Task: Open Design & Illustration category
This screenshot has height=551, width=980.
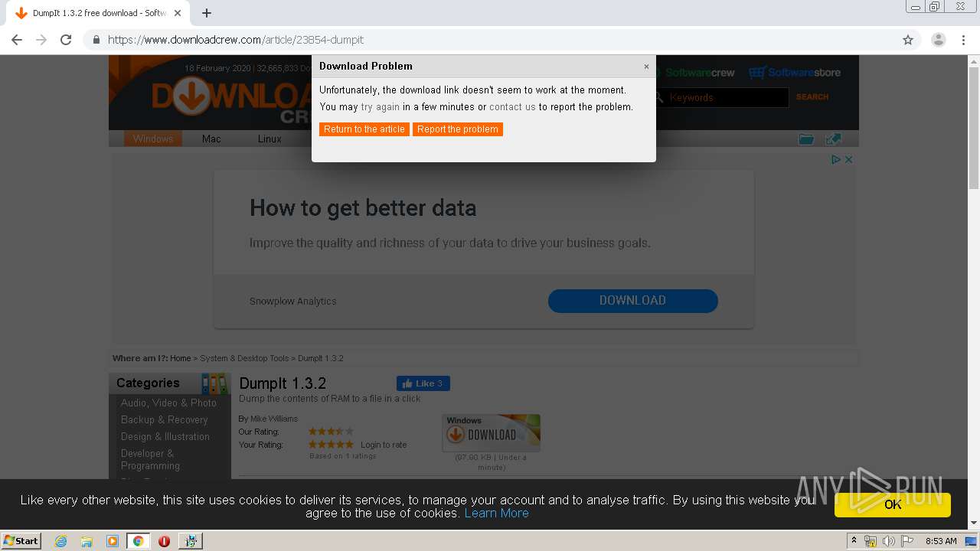Action: point(165,436)
